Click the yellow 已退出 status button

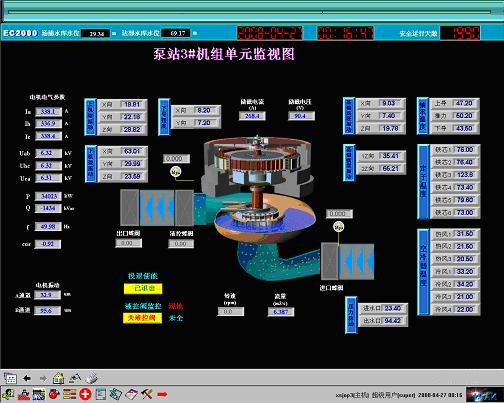(143, 288)
